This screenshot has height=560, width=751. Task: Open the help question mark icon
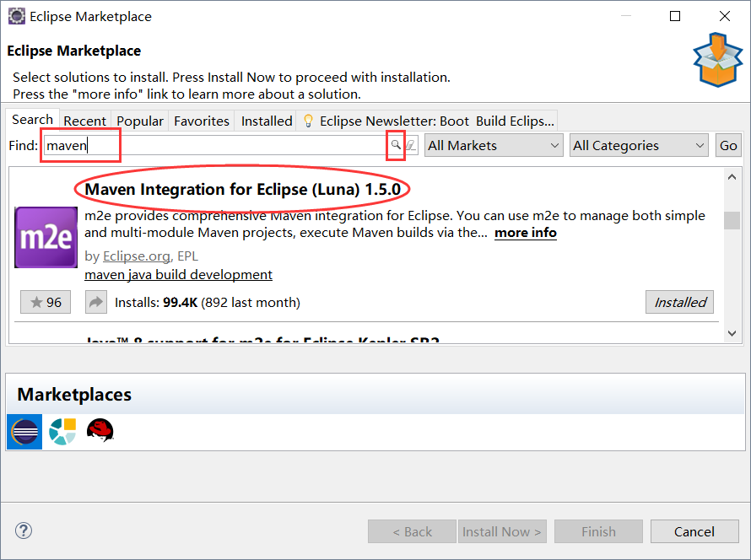pyautogui.click(x=24, y=530)
